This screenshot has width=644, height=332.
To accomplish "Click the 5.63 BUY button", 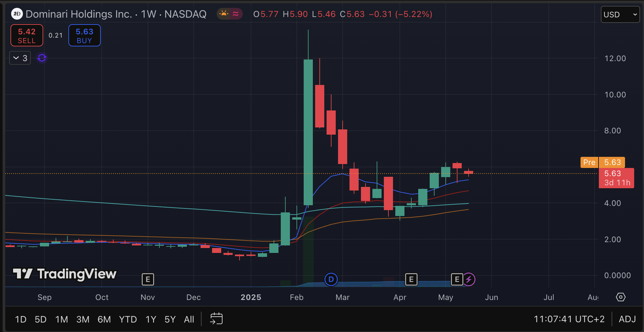I will [84, 35].
